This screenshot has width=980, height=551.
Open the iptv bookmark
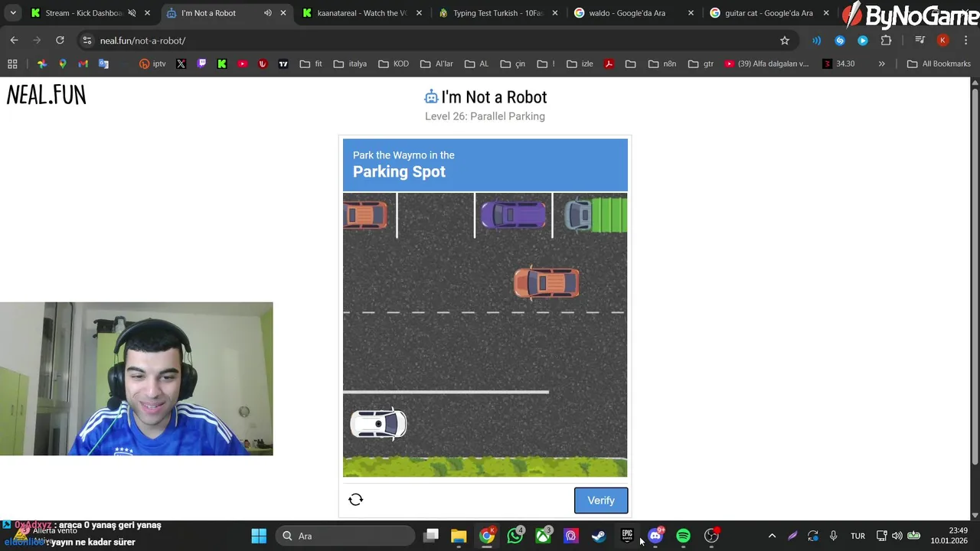[152, 64]
